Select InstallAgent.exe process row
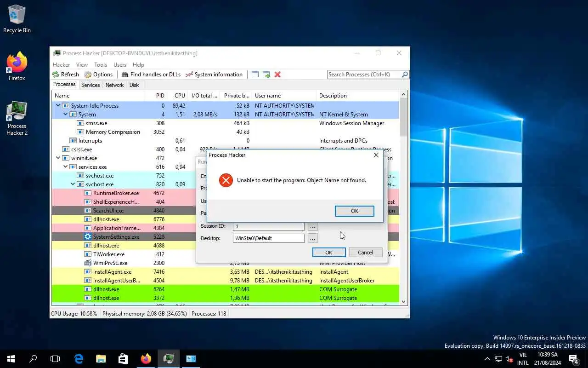The width and height of the screenshot is (588, 368). click(x=226, y=271)
